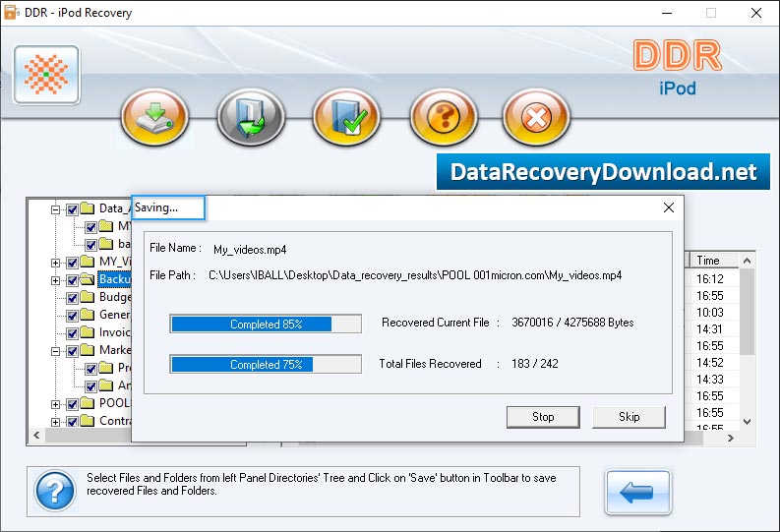The height and width of the screenshot is (532, 780).
Task: Click the Saving... dialog title
Action: [x=156, y=207]
